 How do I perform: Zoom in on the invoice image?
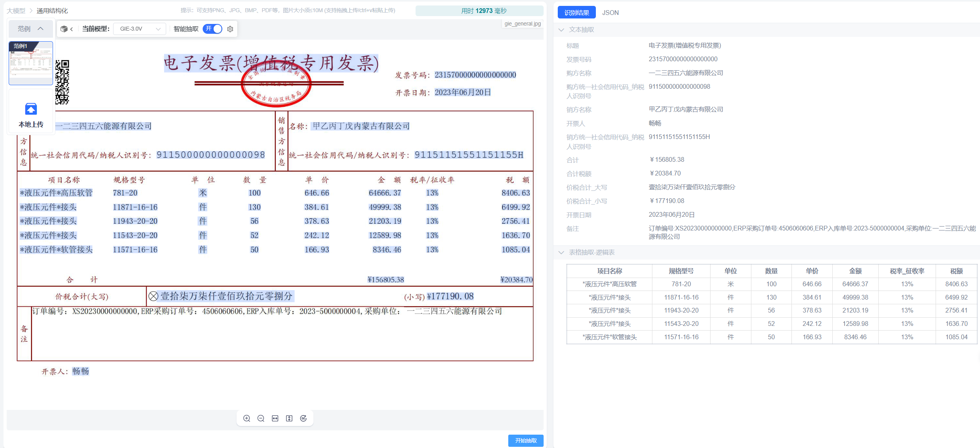point(247,419)
